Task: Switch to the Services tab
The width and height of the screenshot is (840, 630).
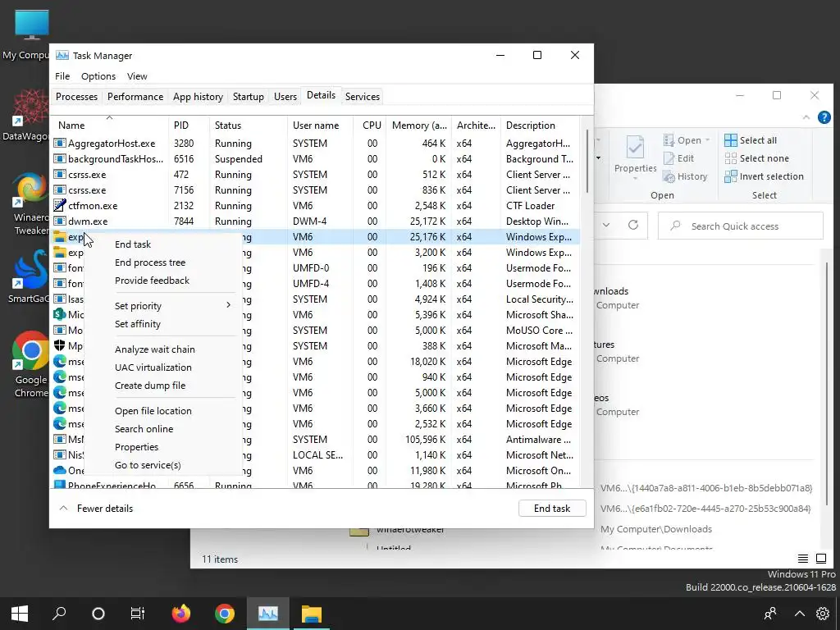Action: pyautogui.click(x=362, y=97)
